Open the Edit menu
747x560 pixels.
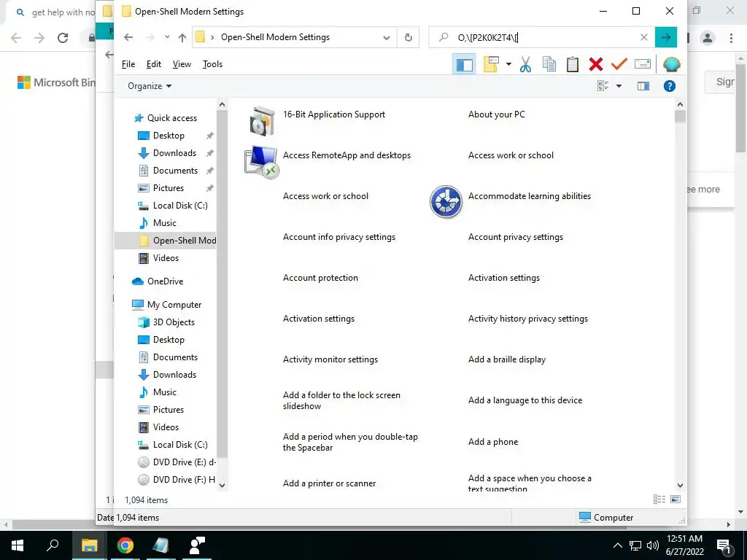click(153, 64)
